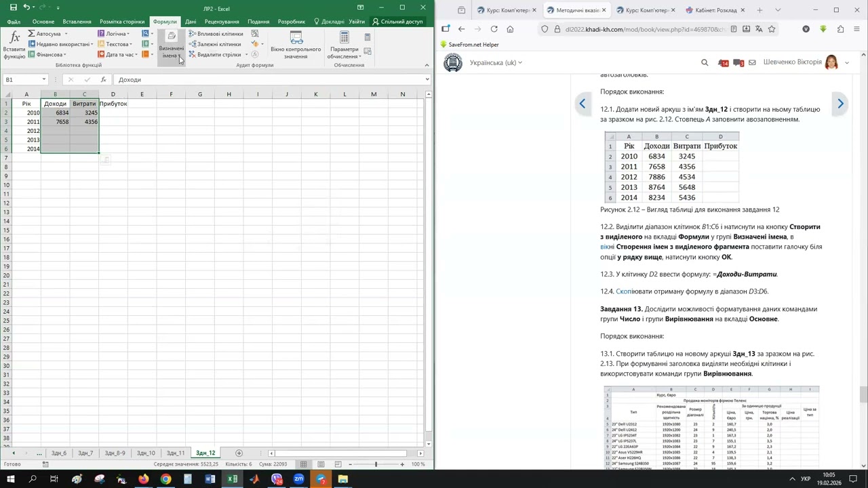Click Undo arrow in Quick Access Toolbar

26,7
